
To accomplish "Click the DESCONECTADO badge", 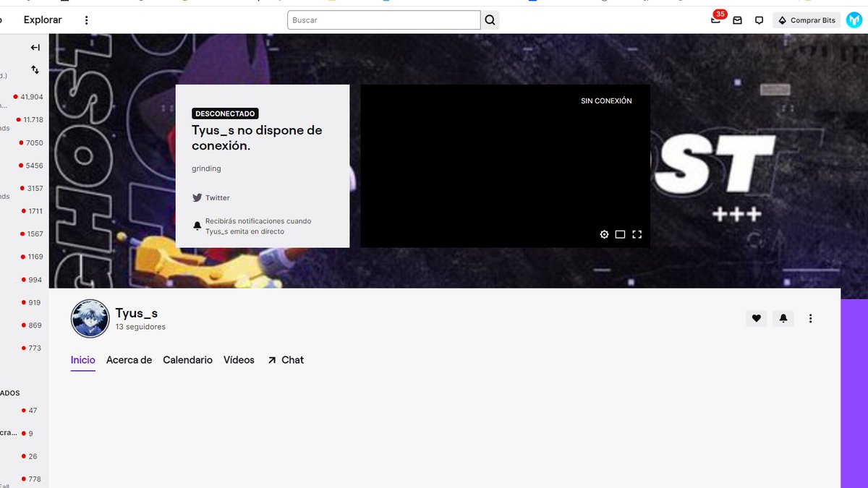I will pos(225,114).
